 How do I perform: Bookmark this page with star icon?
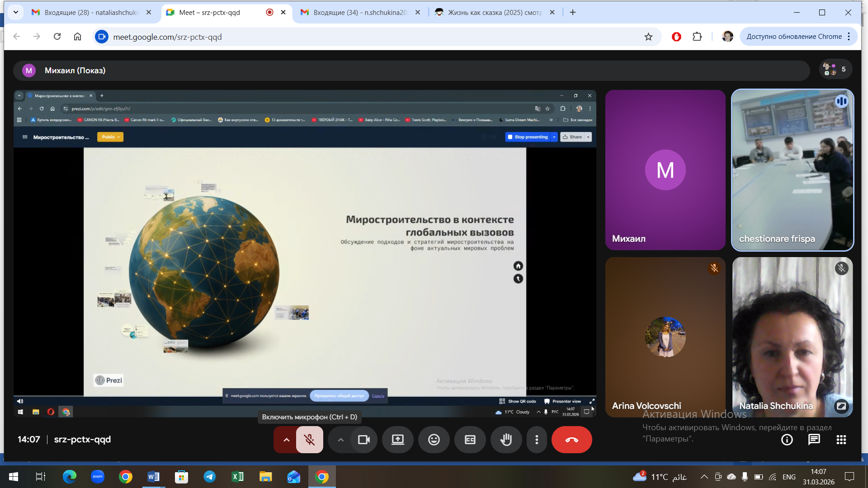pos(648,37)
